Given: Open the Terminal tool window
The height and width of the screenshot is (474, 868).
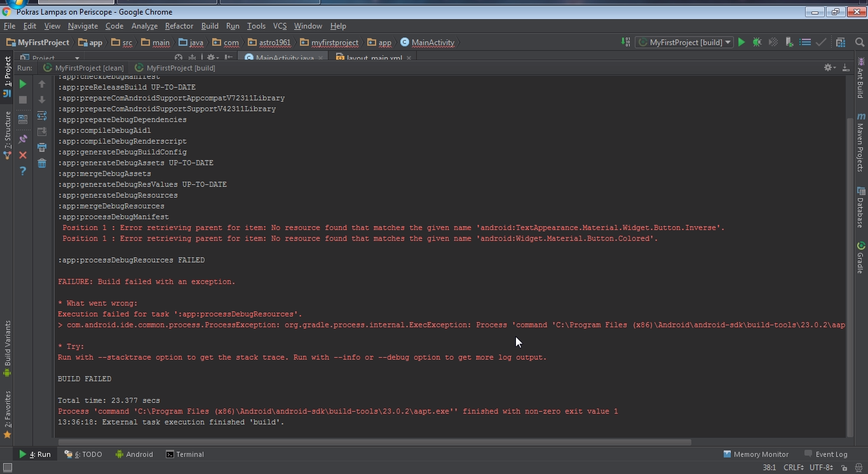Looking at the screenshot, I should click(x=185, y=454).
